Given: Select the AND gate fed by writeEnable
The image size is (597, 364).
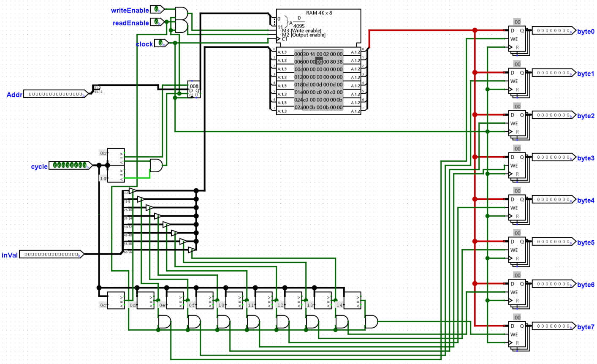Looking at the screenshot, I should pos(182,13).
